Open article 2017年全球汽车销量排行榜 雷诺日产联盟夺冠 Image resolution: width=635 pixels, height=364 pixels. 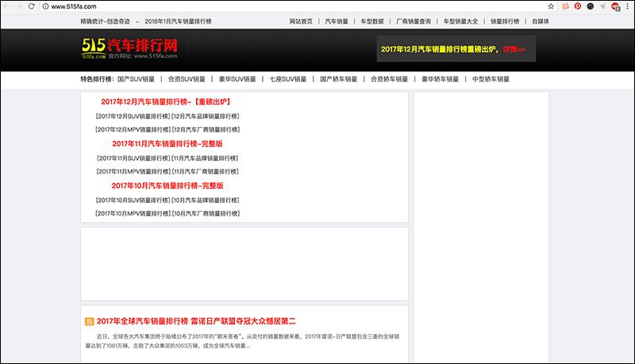pyautogui.click(x=196, y=321)
